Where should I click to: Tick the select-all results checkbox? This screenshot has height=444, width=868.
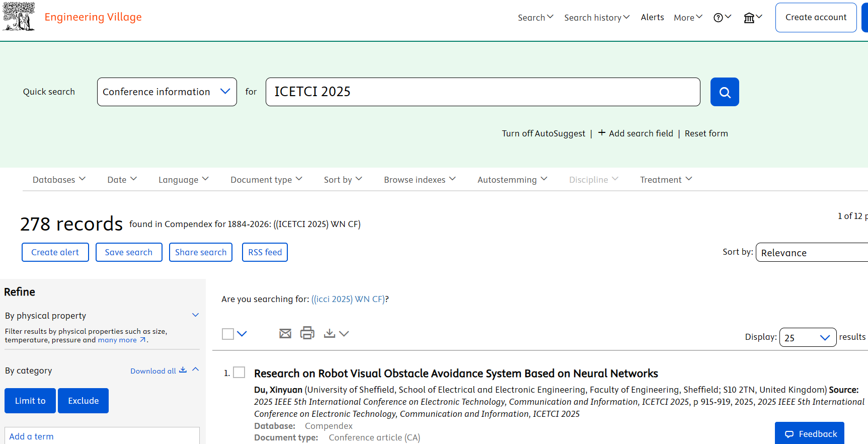pos(228,334)
